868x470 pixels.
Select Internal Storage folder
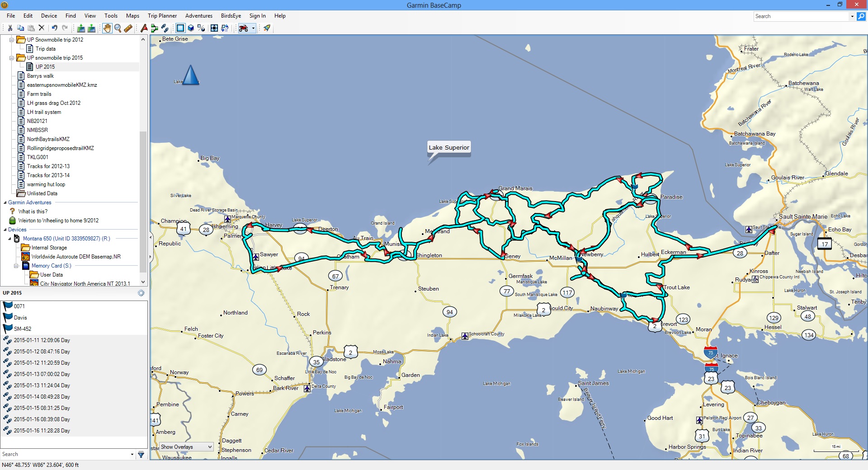pyautogui.click(x=49, y=248)
